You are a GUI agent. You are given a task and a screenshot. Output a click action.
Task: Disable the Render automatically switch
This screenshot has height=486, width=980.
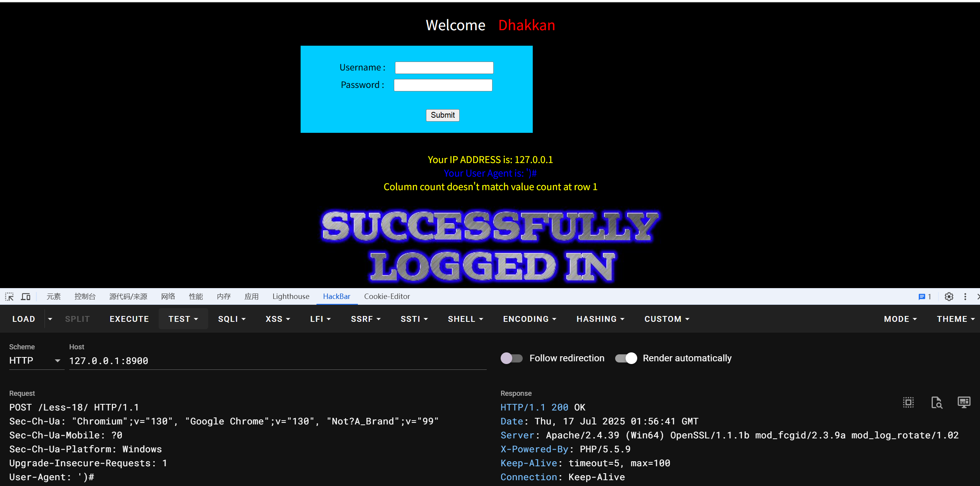(626, 358)
